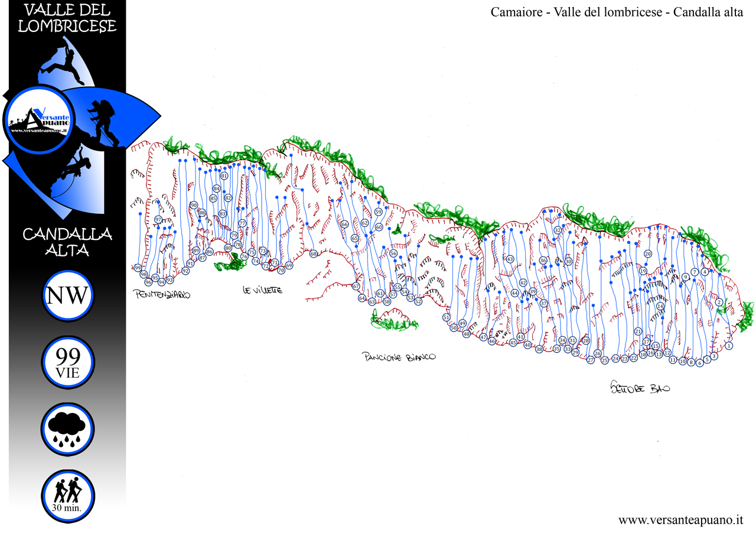Click the Valle del Lombricese heading
This screenshot has height=536, width=756.
pyautogui.click(x=67, y=18)
